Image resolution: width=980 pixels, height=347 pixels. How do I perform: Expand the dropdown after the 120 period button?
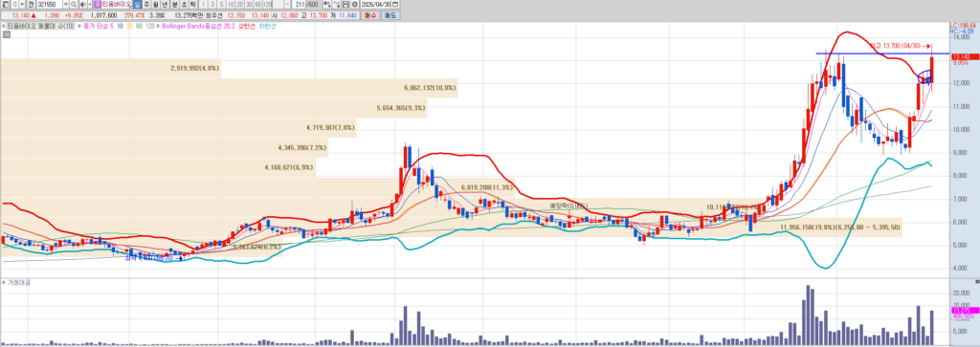point(287,5)
